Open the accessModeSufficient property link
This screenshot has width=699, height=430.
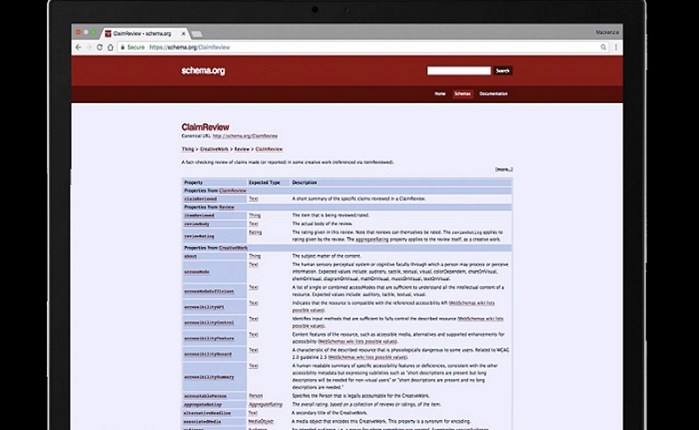(x=209, y=291)
